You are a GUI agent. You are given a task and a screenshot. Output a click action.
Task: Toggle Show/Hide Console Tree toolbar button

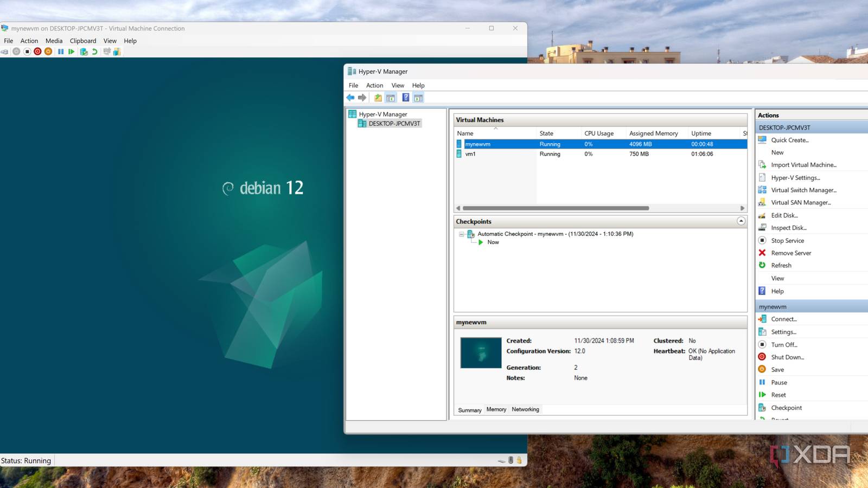(391, 98)
